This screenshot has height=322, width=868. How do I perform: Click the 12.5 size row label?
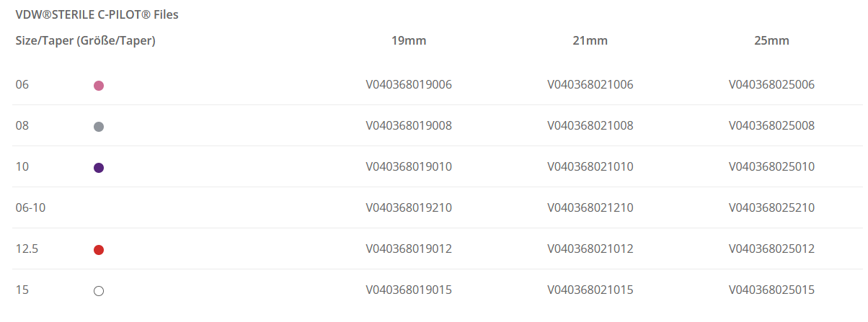(27, 249)
